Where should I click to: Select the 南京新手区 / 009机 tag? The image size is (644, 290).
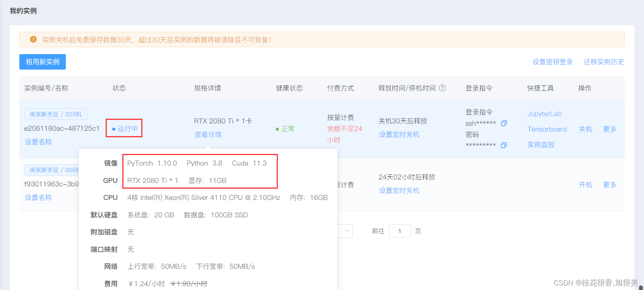(52, 170)
